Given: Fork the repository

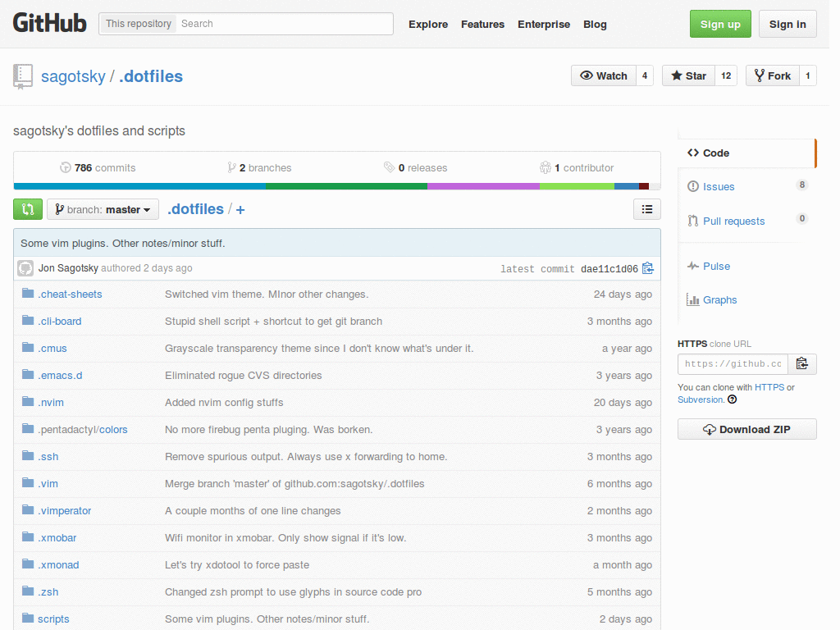Looking at the screenshot, I should pyautogui.click(x=773, y=75).
